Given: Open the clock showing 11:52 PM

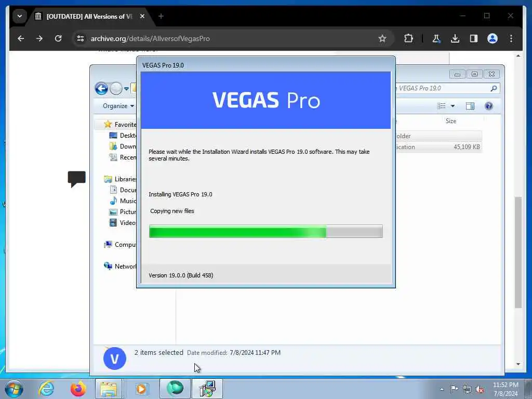Looking at the screenshot, I should coord(506,389).
